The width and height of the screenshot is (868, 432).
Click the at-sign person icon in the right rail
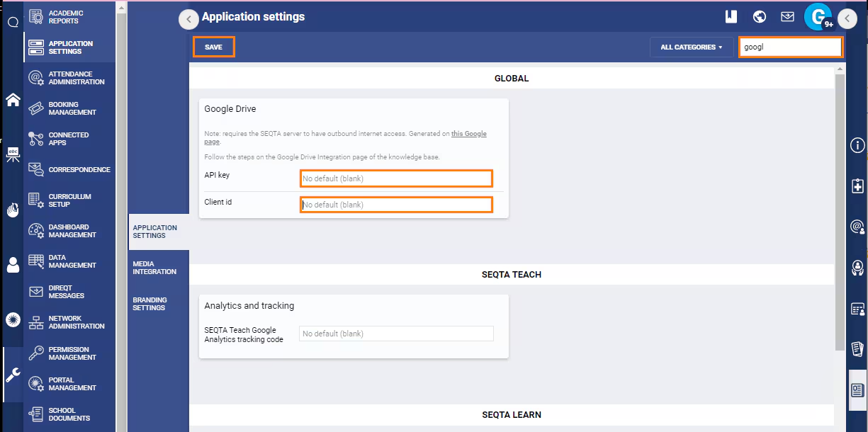[x=857, y=227]
